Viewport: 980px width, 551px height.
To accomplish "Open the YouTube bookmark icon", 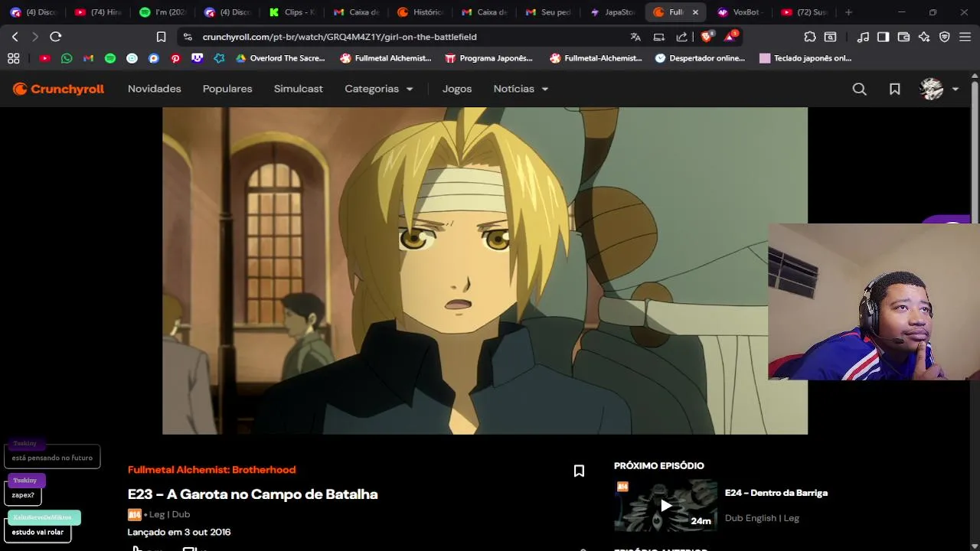I will pos(45,58).
